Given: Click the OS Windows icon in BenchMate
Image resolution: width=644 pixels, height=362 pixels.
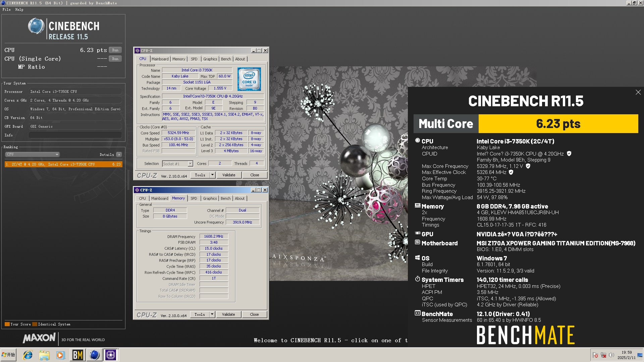Looking at the screenshot, I should pos(418,257).
